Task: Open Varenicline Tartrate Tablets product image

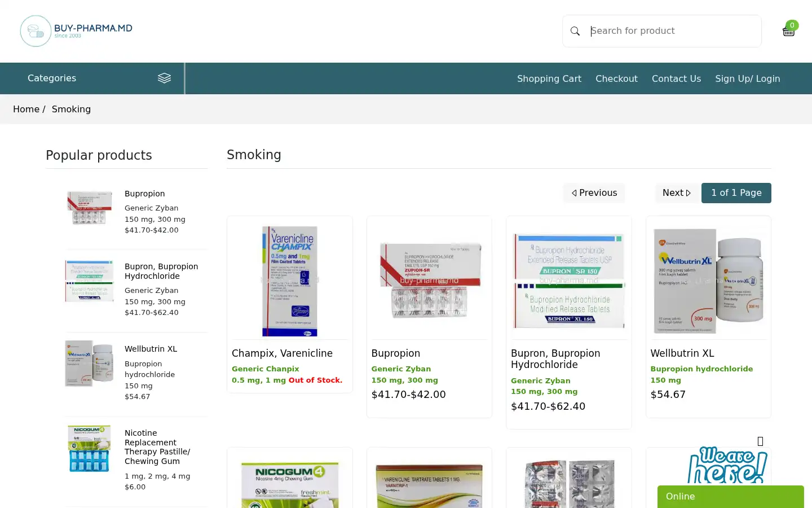Action: [429, 483]
